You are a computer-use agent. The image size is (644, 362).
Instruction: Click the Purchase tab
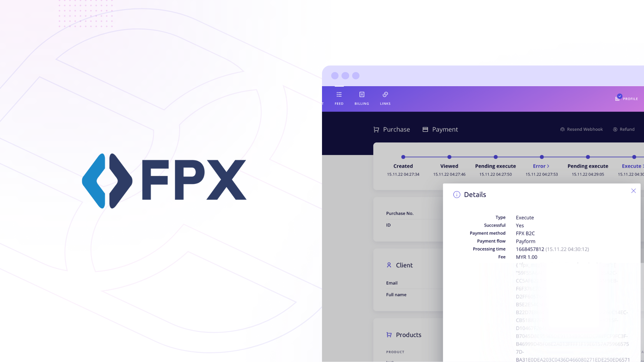391,129
